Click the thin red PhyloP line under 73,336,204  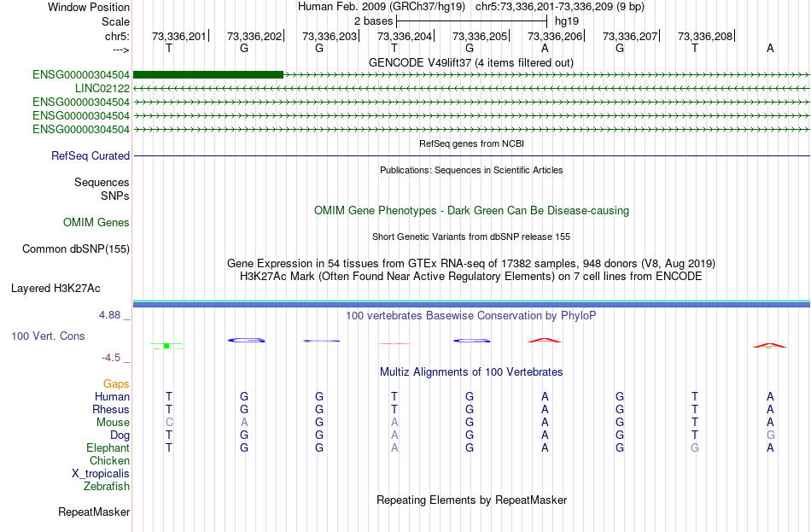click(x=394, y=343)
